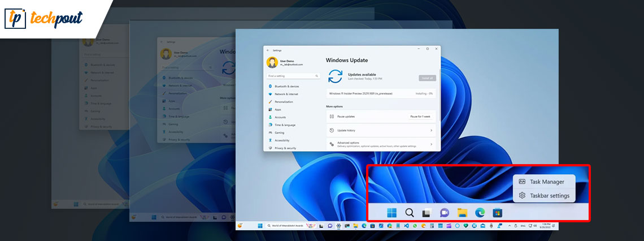Open Task View in the enlarged taskbar
Screen dimensions: 644x241
[427, 213]
